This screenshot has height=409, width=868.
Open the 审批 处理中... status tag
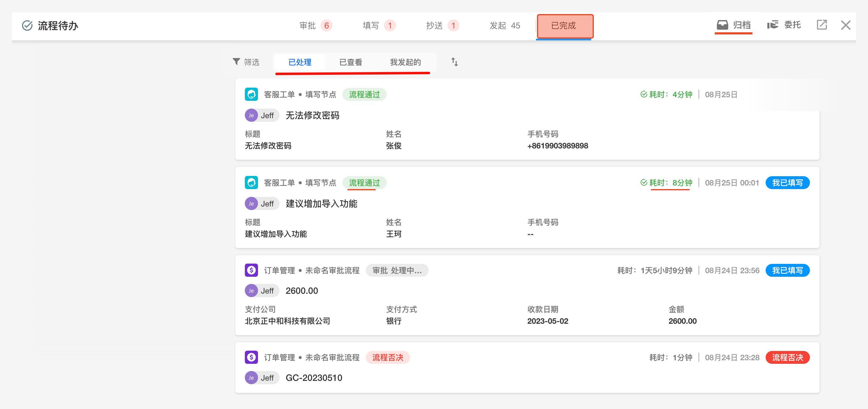pos(397,270)
